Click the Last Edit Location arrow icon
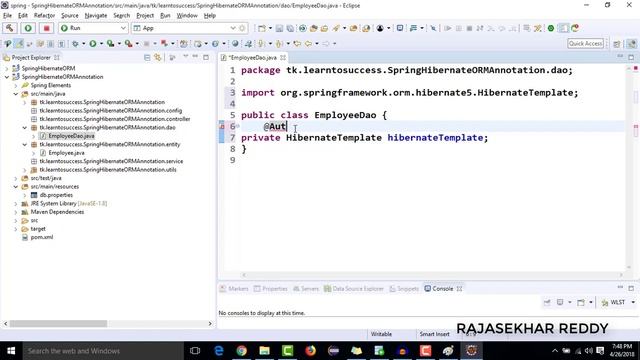Screen dimensions: 640x360 click(x=297, y=43)
